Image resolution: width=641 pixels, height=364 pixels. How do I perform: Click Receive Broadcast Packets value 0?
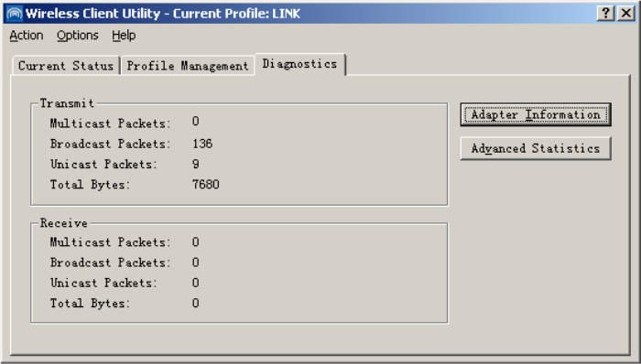pyautogui.click(x=196, y=262)
